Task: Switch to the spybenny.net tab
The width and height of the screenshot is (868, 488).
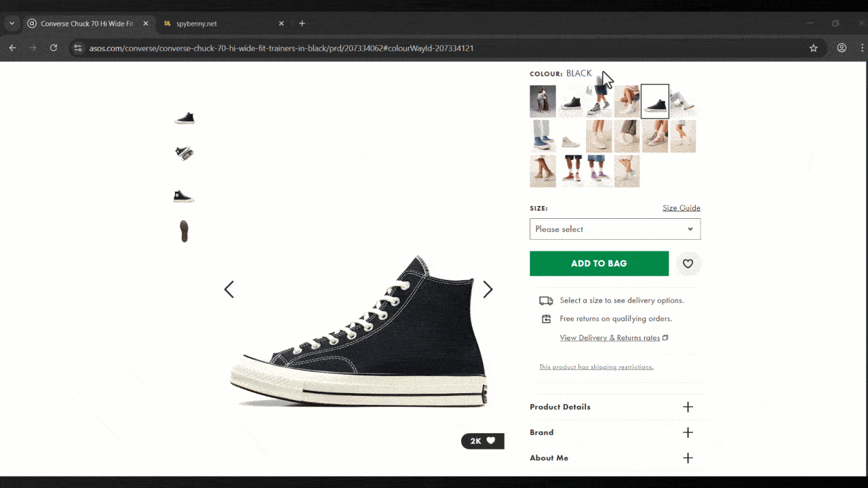Action: click(217, 24)
